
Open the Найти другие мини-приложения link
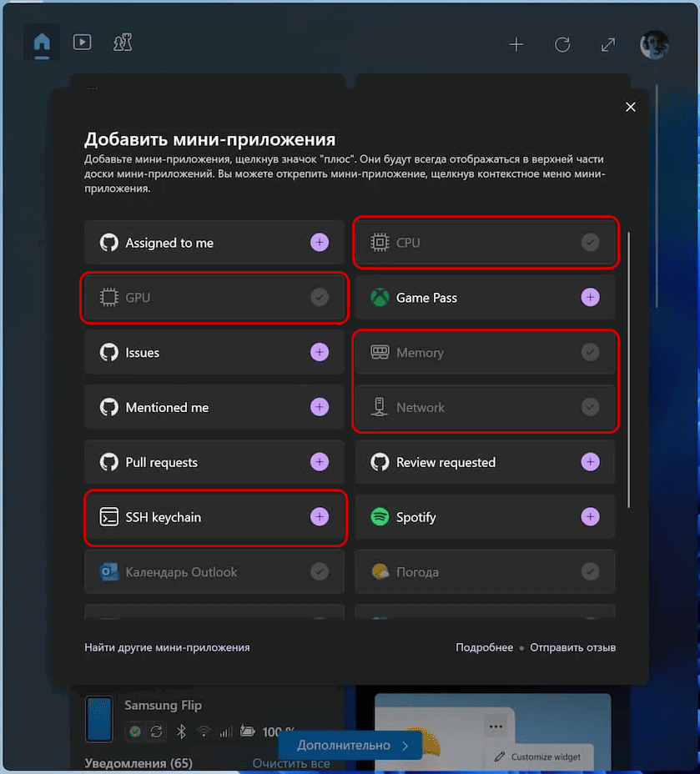(167, 647)
